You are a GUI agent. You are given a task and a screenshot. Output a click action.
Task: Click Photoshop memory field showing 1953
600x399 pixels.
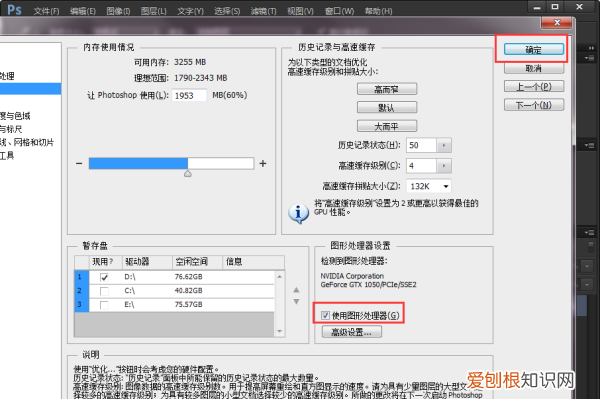tap(189, 95)
